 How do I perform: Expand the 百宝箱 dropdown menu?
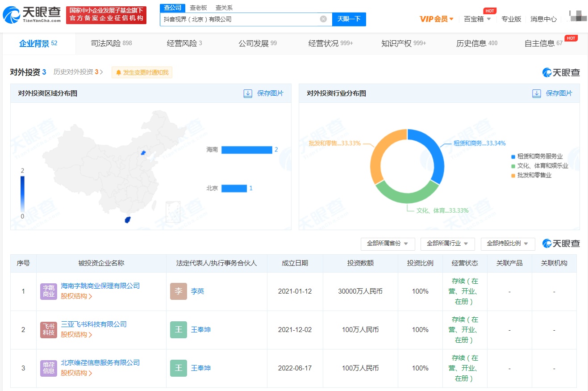point(477,19)
